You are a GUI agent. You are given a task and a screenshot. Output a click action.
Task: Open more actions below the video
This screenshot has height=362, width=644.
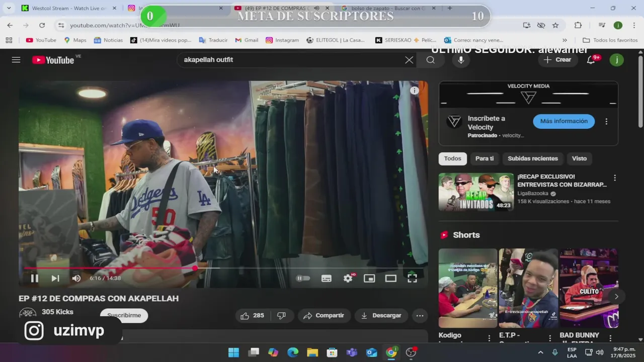click(420, 316)
